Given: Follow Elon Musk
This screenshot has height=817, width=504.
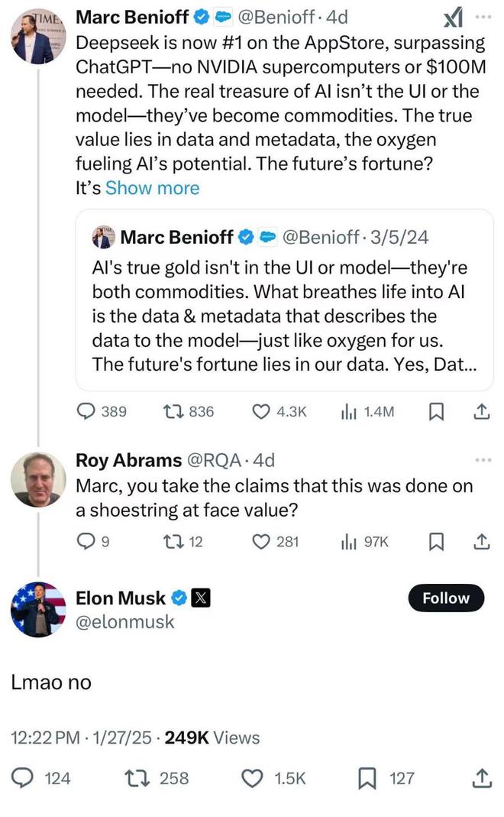Looking at the screenshot, I should coord(446,598).
